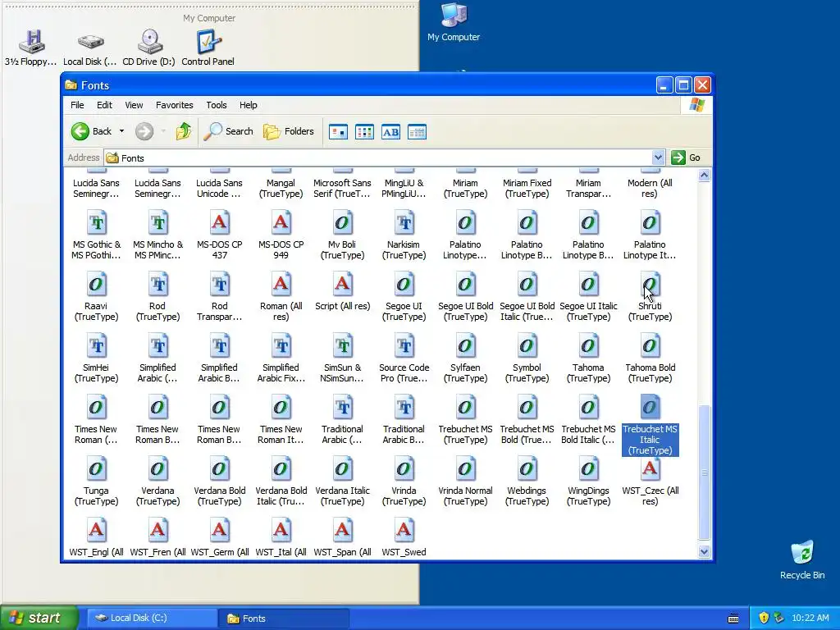The height and width of the screenshot is (630, 840).
Task: Open Search pane in Fonts window
Action: (x=228, y=131)
